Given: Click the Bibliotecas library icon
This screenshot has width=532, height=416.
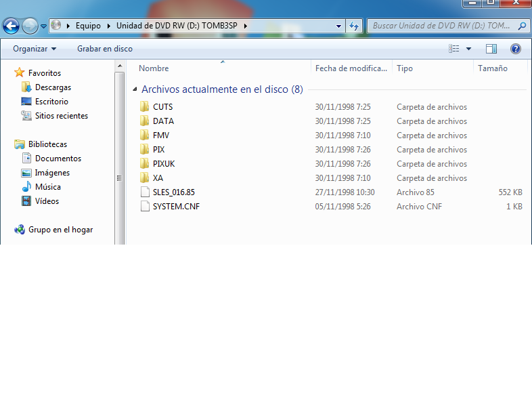Looking at the screenshot, I should (20, 144).
